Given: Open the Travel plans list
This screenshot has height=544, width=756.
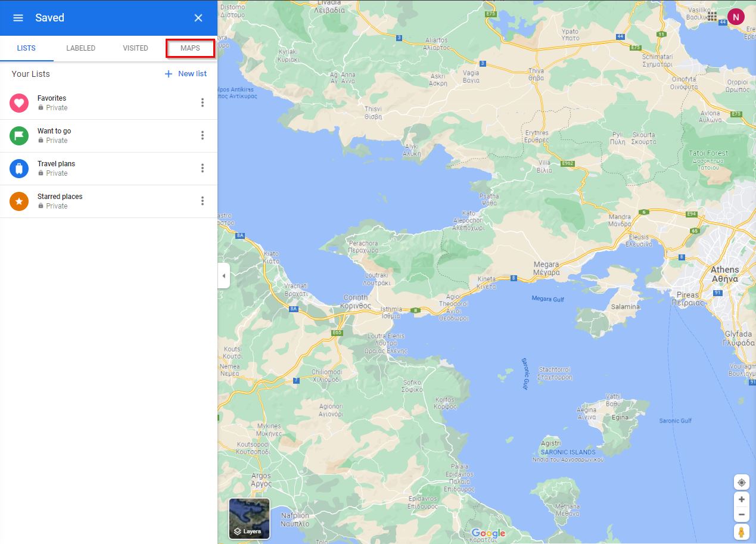Looking at the screenshot, I should click(x=108, y=169).
